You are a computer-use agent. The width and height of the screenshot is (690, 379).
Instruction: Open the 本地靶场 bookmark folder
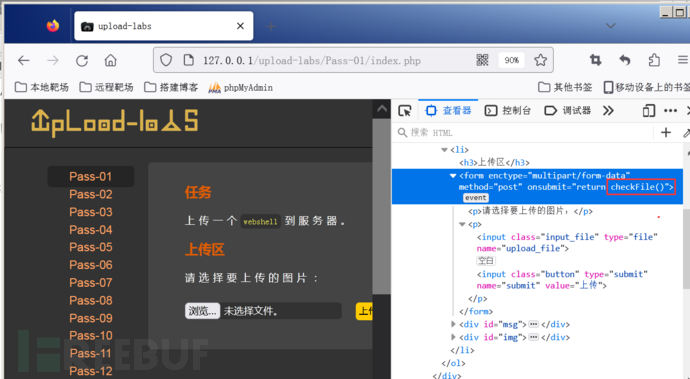click(42, 87)
